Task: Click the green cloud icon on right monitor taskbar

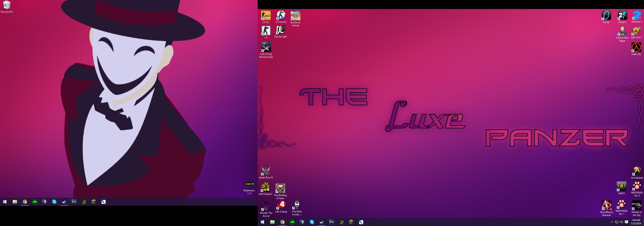Action: 292,222
